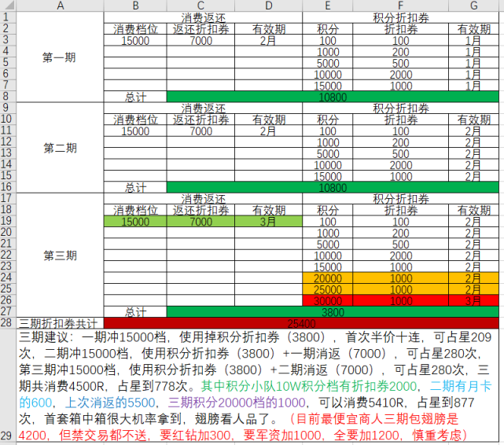Click the column A header
The width and height of the screenshot is (504, 445).
click(x=61, y=6)
